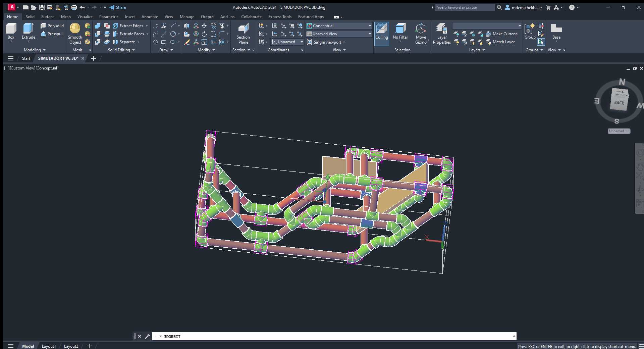Viewport: 644px width, 349px height.
Task: Click the BACK face of ViewCube
Action: pyautogui.click(x=619, y=103)
